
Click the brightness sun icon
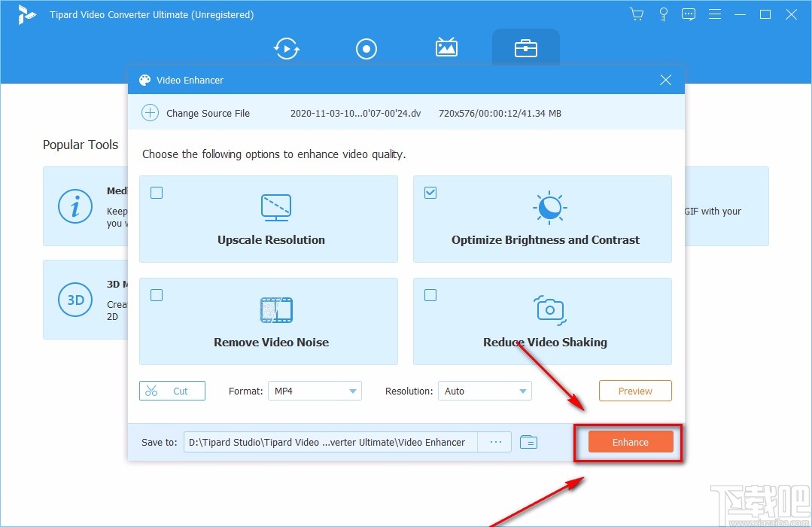point(549,207)
